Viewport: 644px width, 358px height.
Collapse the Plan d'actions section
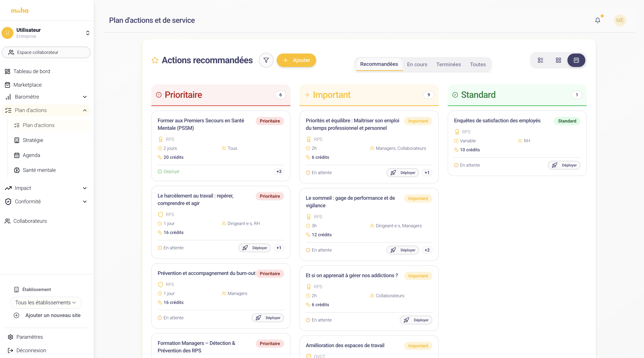(x=85, y=110)
